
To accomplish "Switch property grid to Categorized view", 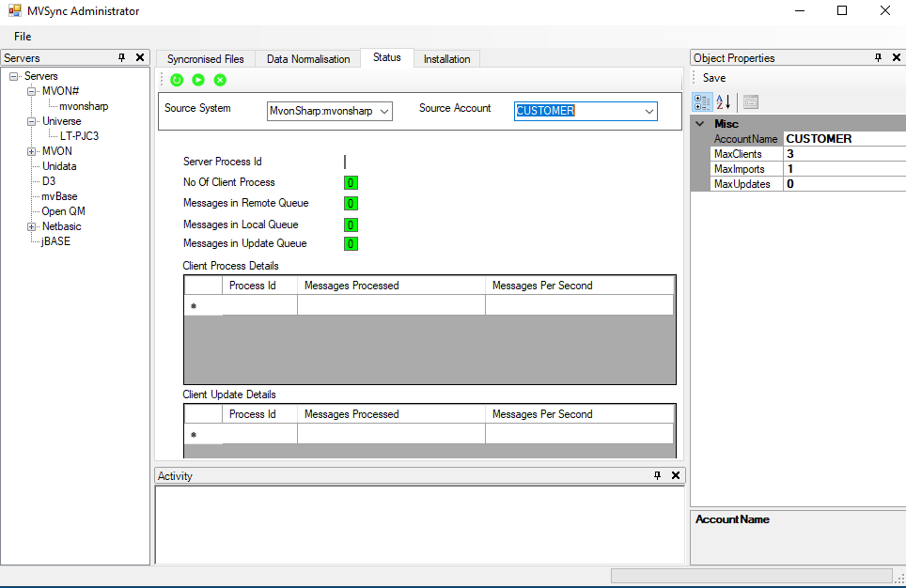I will tap(703, 102).
